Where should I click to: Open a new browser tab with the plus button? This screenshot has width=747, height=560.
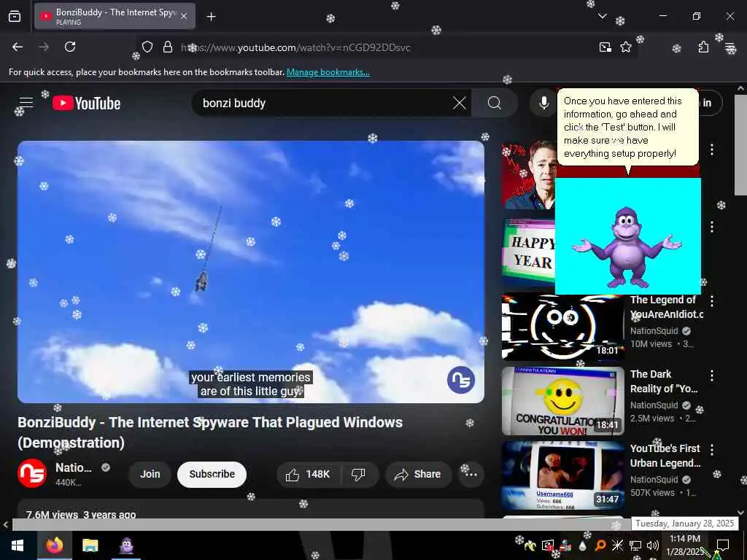(211, 17)
